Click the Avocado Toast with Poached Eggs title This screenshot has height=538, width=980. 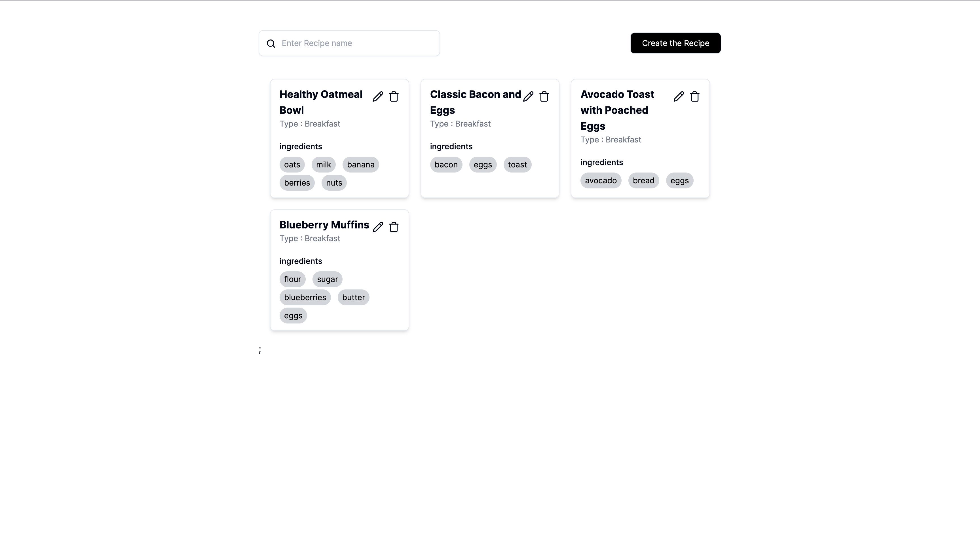coord(617,110)
